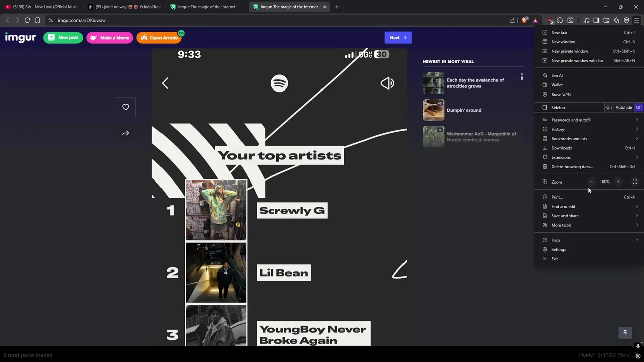Click the Spotify logo in the image

(x=279, y=83)
